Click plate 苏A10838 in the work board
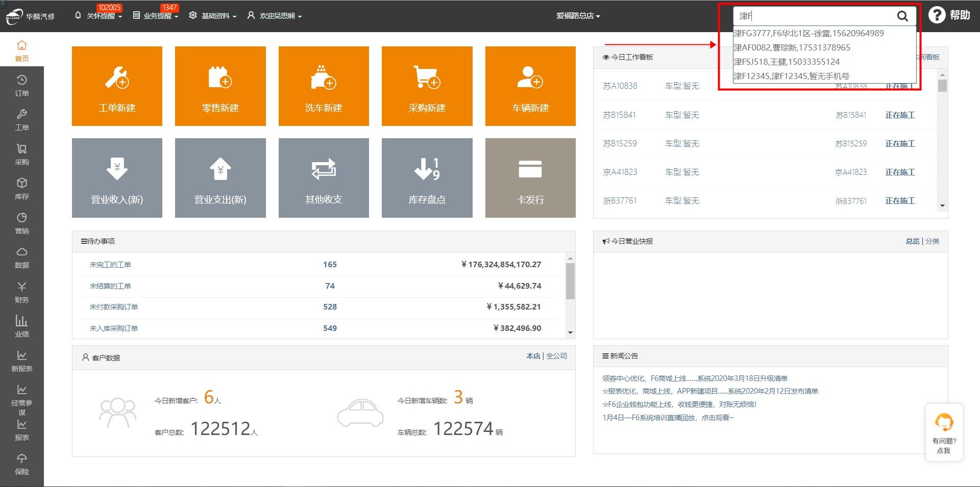Screen dimensions: 980x487 [x=620, y=86]
